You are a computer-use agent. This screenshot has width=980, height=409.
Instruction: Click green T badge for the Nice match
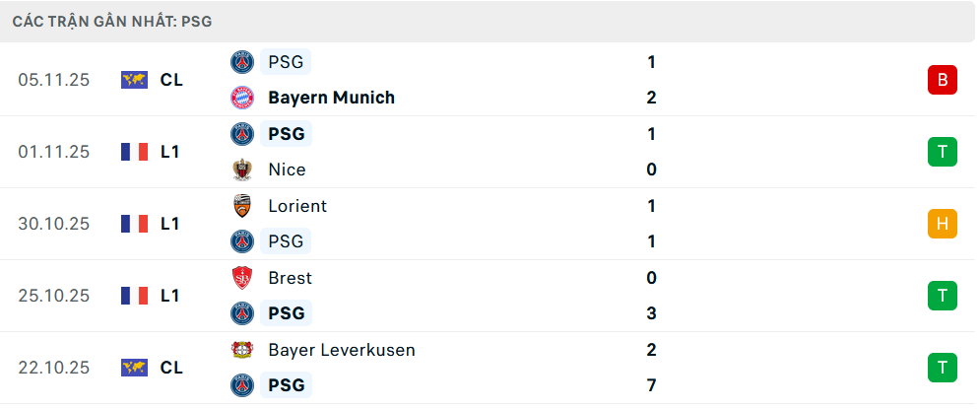tap(942, 152)
